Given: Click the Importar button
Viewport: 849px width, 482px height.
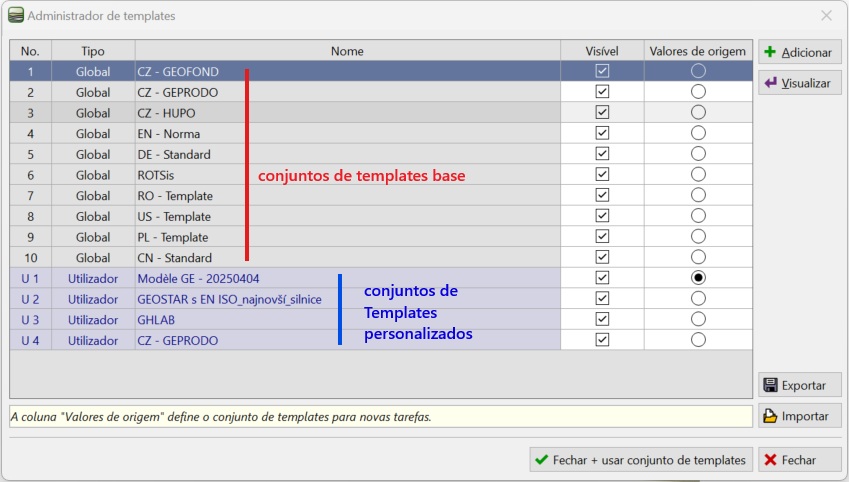Looking at the screenshot, I should tap(799, 416).
